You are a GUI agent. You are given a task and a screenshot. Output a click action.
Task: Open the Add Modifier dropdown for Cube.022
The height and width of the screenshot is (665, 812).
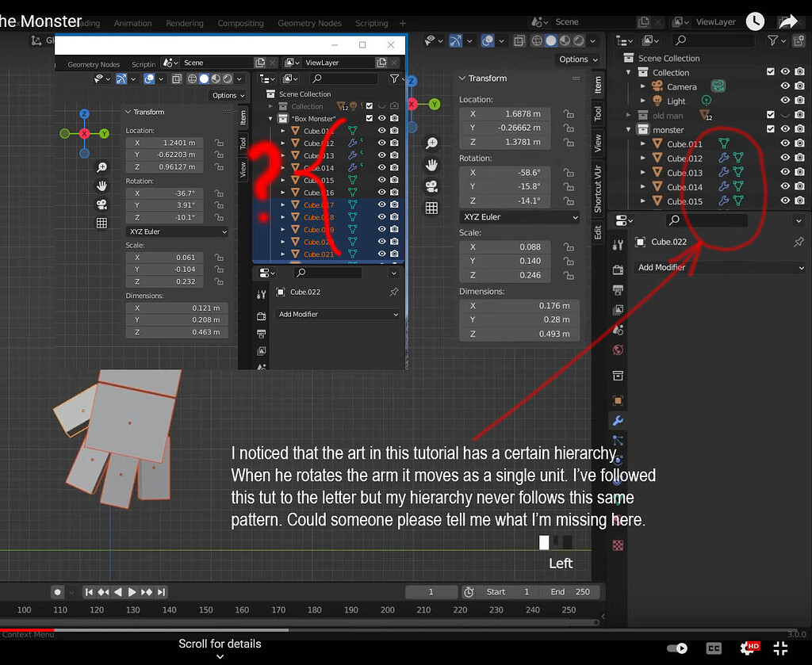point(718,267)
